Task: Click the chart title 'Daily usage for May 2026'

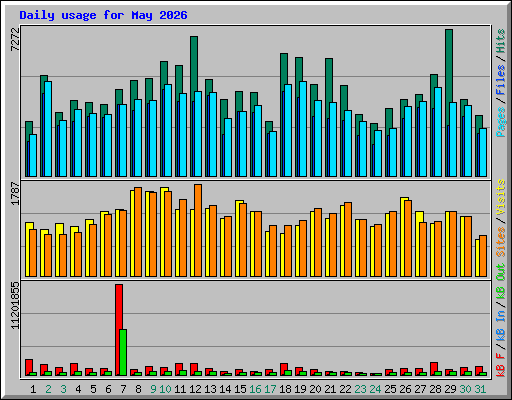Action: (x=103, y=15)
